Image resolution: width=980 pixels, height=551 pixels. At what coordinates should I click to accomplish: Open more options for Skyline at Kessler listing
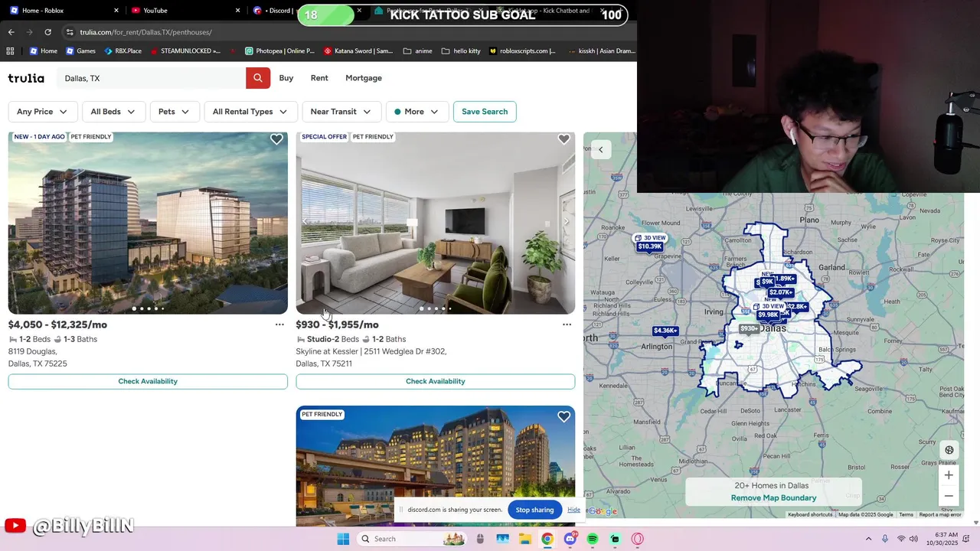567,324
